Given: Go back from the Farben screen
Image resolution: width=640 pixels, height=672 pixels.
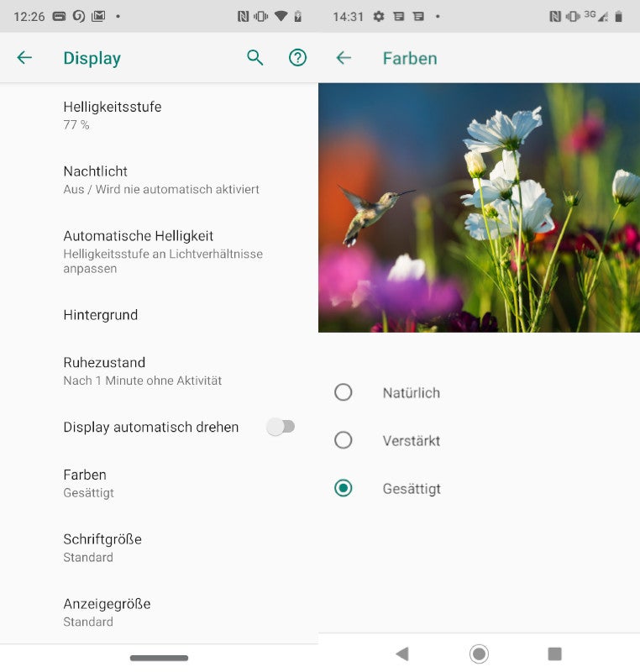Looking at the screenshot, I should pyautogui.click(x=344, y=57).
